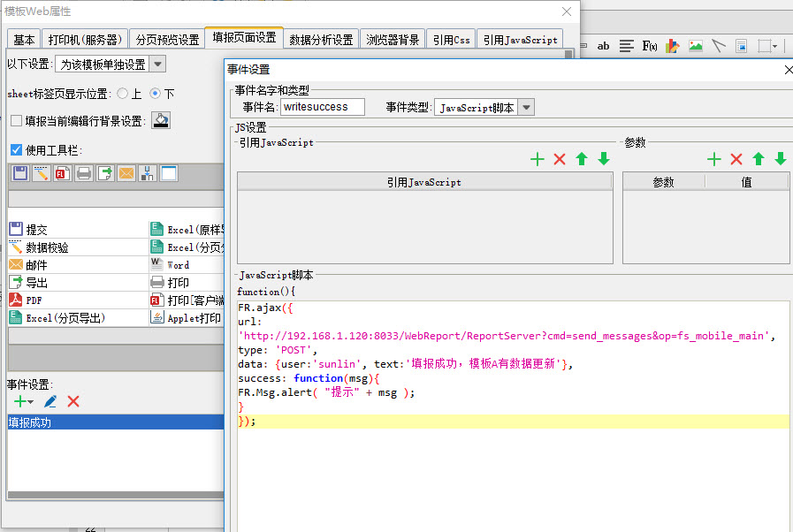Viewport: 793px width, 532px height.
Task: Delete parameter with red X
Action: (x=736, y=159)
